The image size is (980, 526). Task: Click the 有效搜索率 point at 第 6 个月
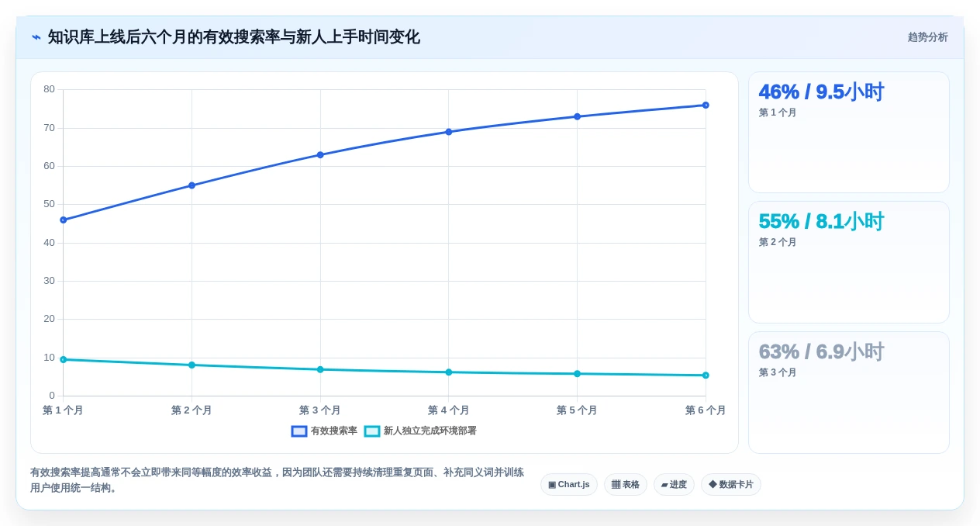706,106
